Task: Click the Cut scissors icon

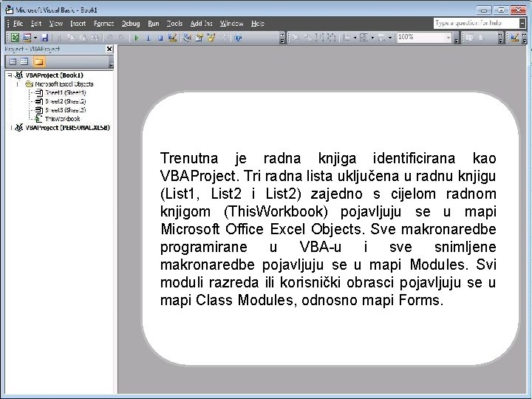Action: point(59,38)
